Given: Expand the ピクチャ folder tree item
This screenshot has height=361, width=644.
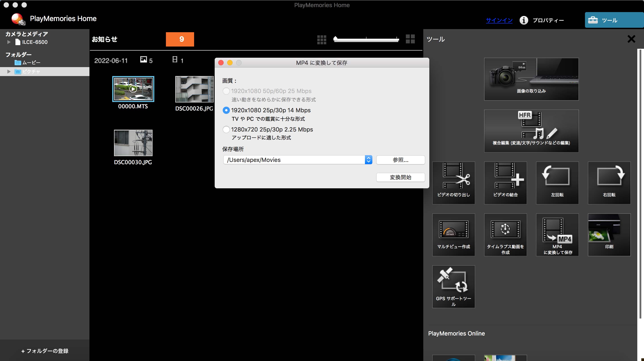Looking at the screenshot, I should click(9, 72).
